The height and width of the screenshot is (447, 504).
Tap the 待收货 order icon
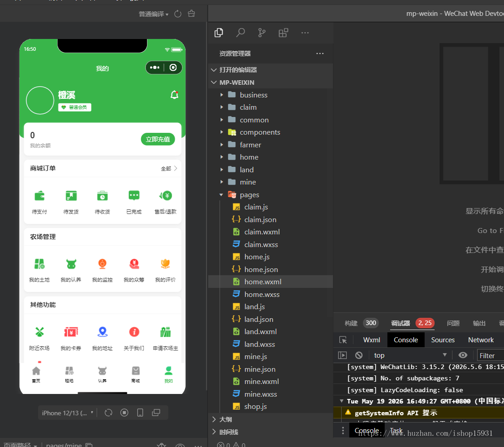[x=102, y=195]
